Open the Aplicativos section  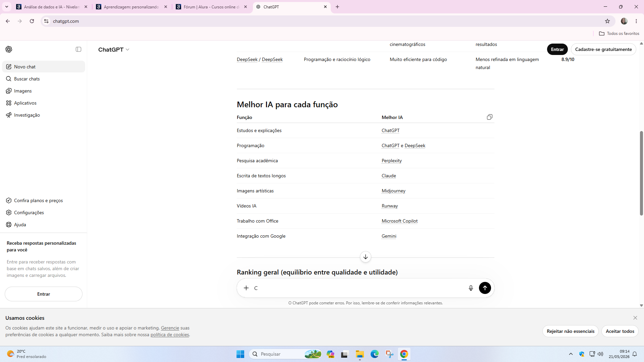tap(44, 103)
